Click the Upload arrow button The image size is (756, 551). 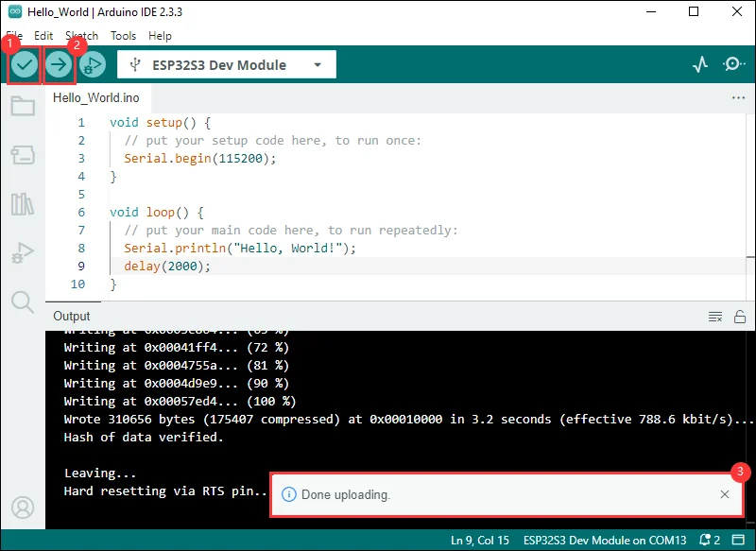(59, 64)
